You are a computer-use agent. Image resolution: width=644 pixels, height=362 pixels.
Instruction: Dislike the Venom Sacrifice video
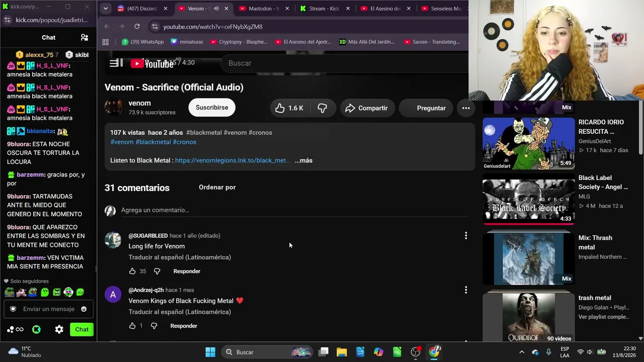[323, 108]
